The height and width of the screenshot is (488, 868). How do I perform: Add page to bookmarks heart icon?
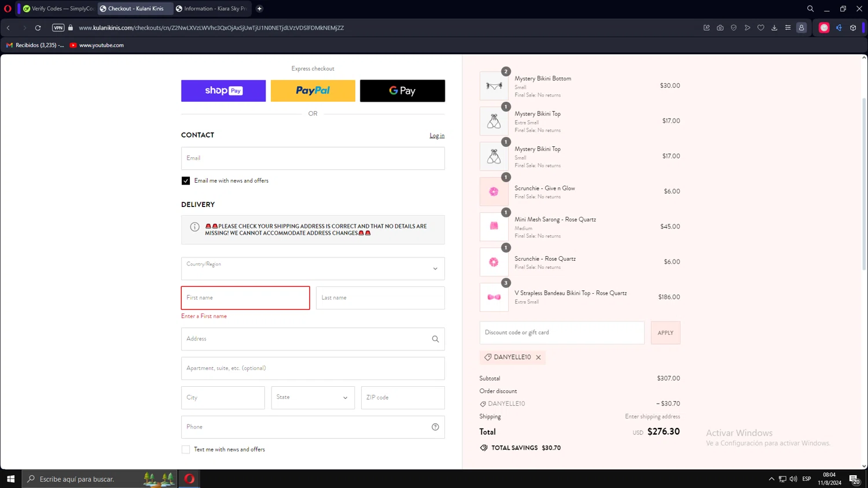click(x=761, y=28)
